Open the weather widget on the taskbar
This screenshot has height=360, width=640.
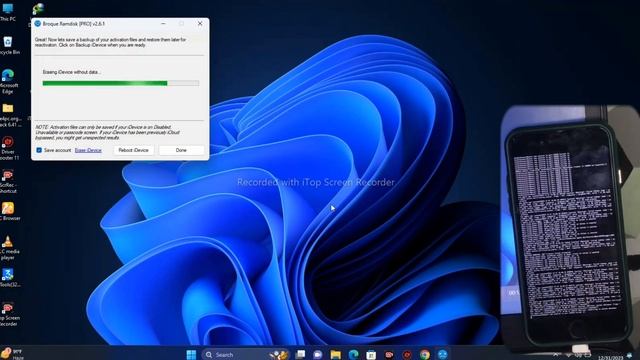click(12, 353)
